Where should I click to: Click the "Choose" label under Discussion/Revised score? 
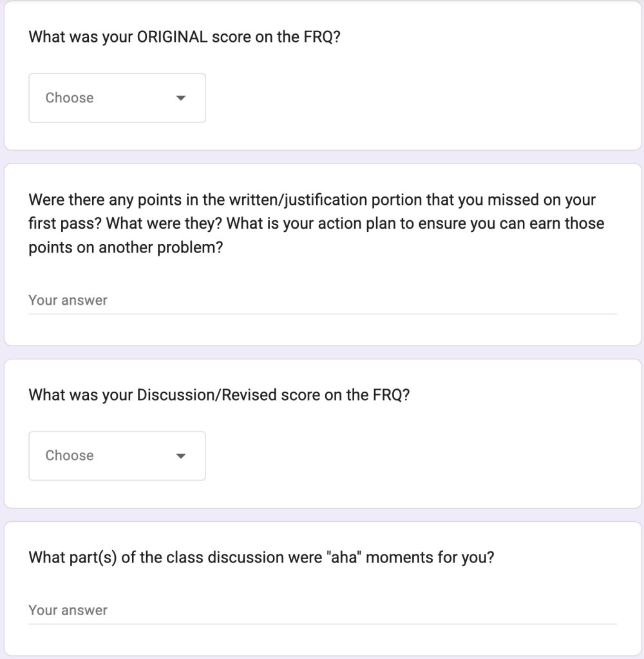(70, 455)
